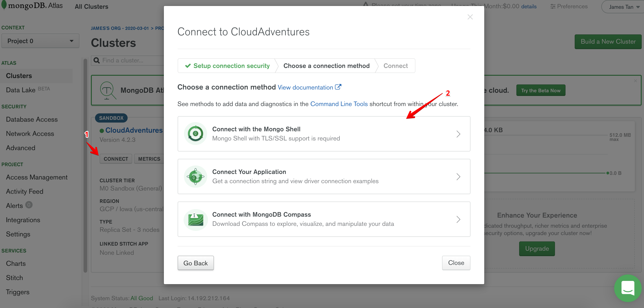Go to Setup connection security step

pos(227,66)
